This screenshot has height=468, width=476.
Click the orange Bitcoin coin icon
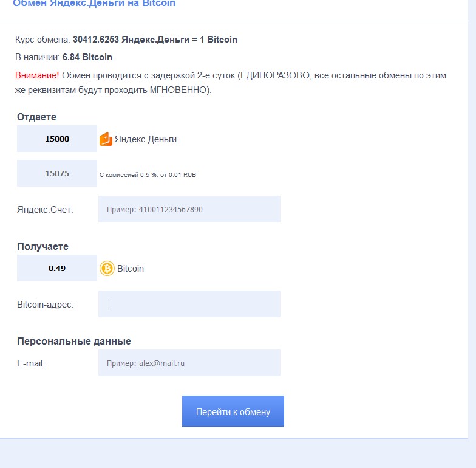(x=107, y=269)
